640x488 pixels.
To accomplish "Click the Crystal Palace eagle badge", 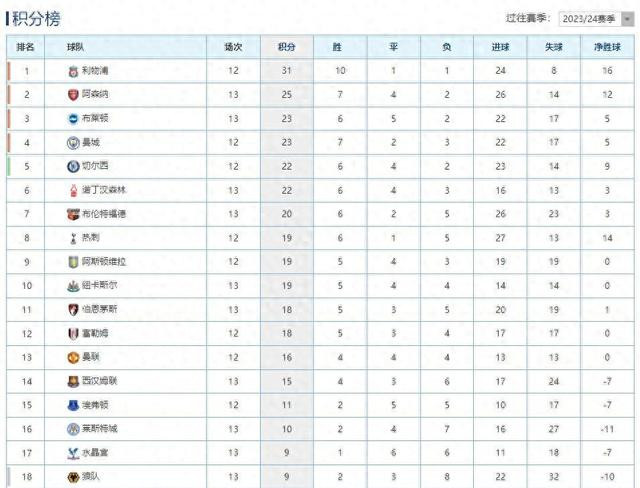I will (73, 453).
